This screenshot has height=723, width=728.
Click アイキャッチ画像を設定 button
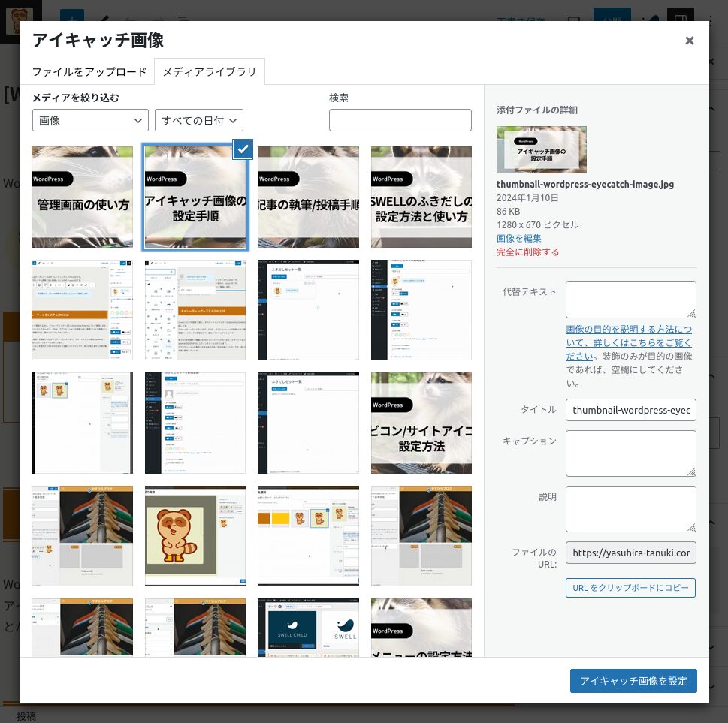pyautogui.click(x=633, y=681)
